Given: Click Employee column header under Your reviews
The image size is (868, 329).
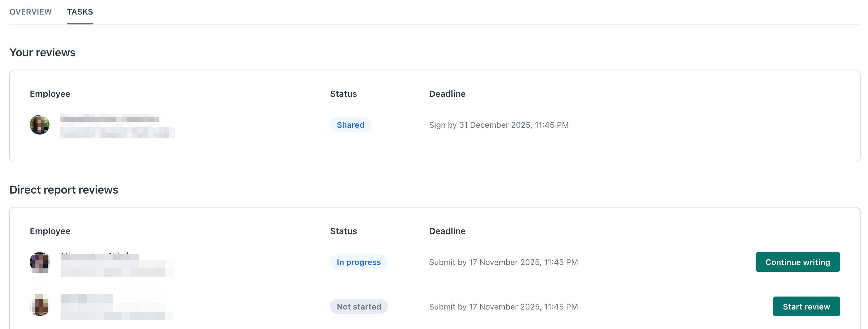Looking at the screenshot, I should pos(50,94).
